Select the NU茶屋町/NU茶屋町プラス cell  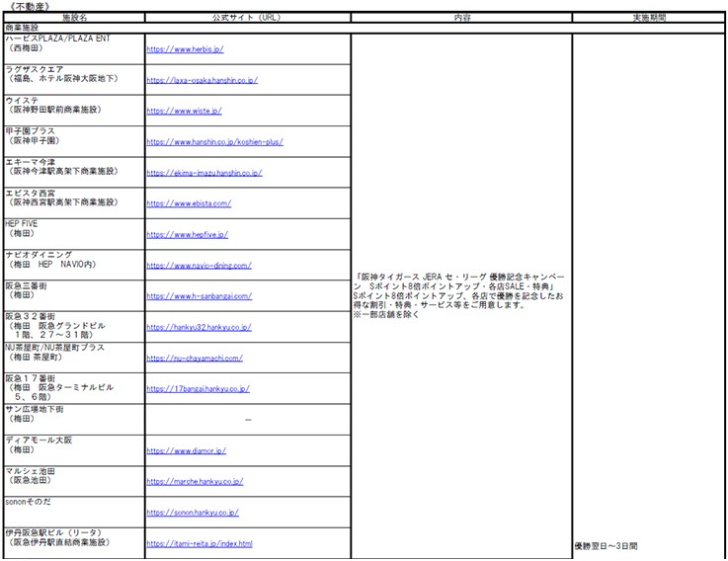pos(74,358)
